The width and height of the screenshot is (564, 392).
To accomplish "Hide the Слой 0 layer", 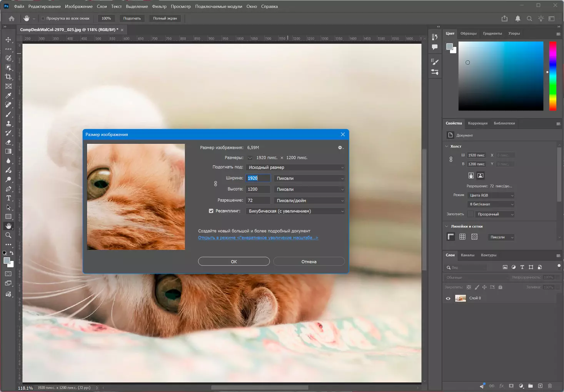I will [x=448, y=298].
